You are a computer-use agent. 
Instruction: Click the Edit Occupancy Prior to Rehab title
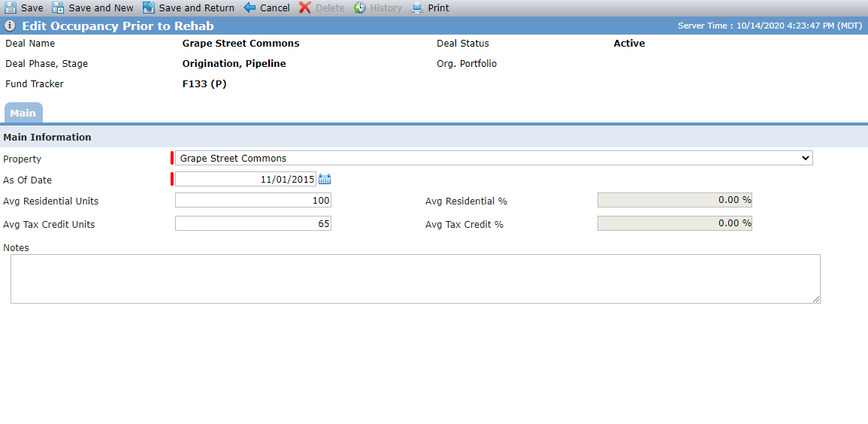pos(118,26)
